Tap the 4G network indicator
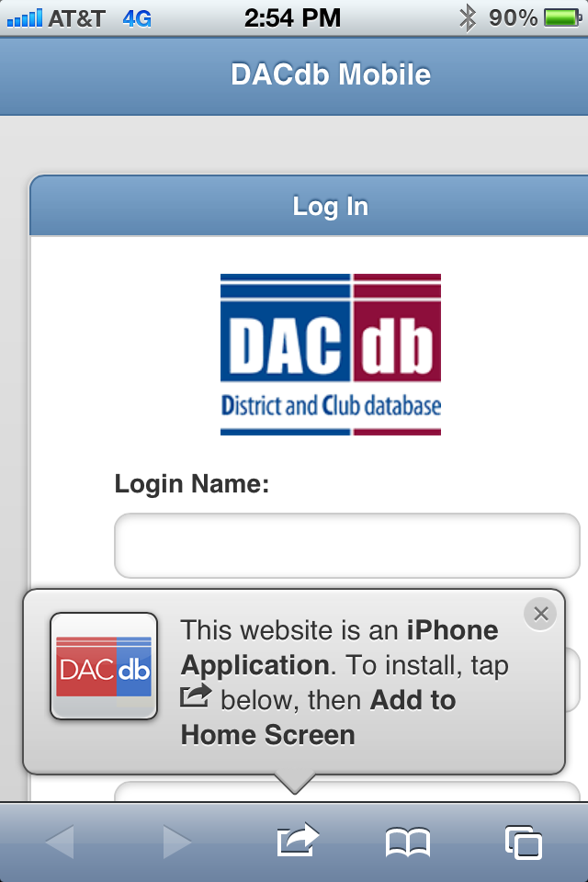Viewport: 588px width, 882px height. click(x=137, y=19)
